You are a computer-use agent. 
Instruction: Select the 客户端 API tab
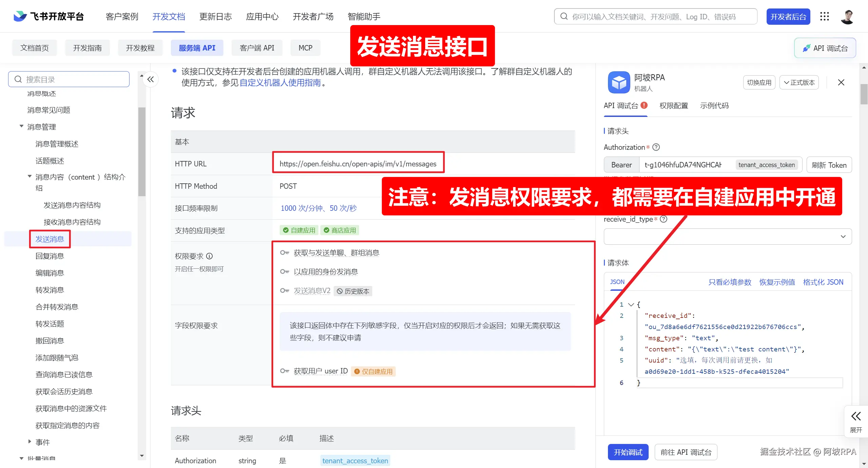pos(257,48)
